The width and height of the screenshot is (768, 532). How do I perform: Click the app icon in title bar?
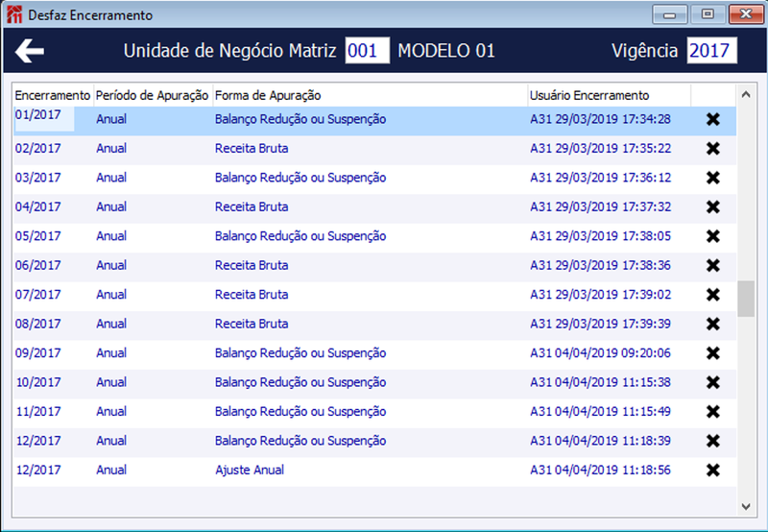(14, 14)
